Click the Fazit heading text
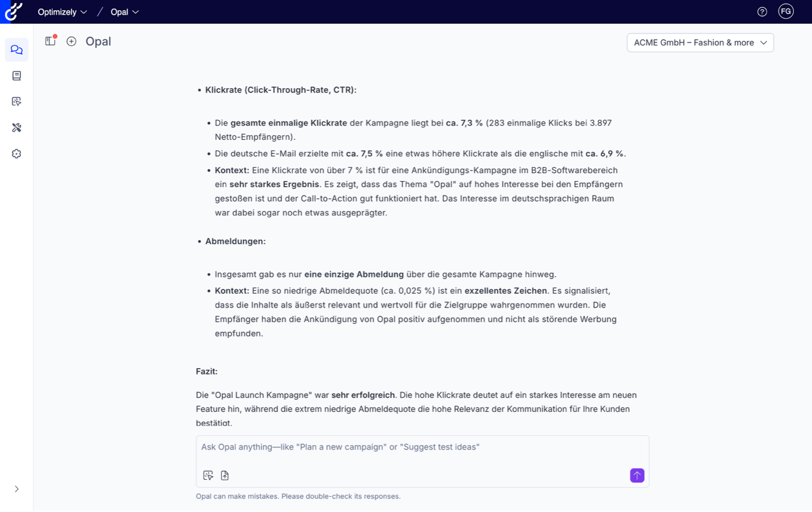 207,372
